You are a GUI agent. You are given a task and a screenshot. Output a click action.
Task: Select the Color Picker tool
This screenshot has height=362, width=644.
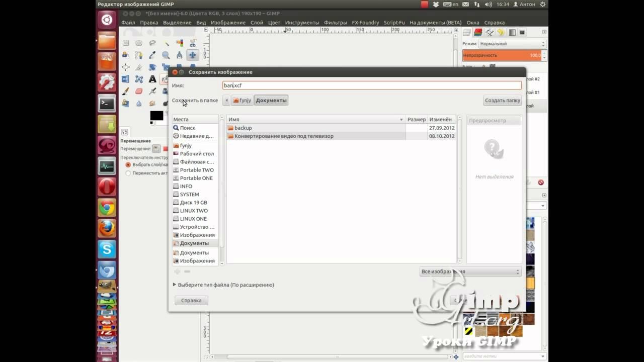(x=152, y=55)
